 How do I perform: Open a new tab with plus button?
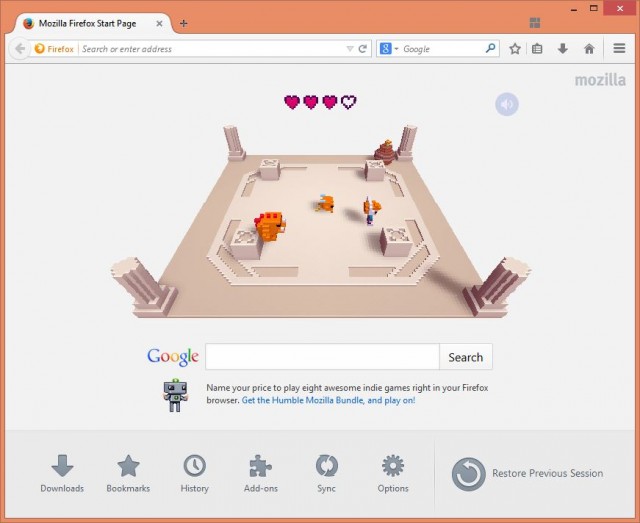(184, 23)
